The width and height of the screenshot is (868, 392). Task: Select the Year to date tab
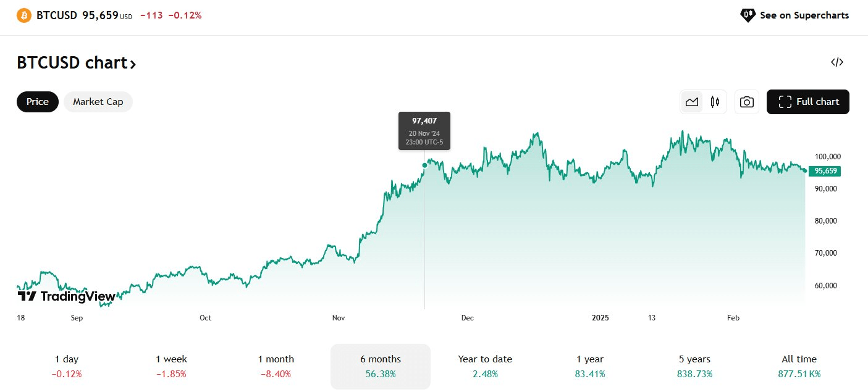tap(485, 365)
